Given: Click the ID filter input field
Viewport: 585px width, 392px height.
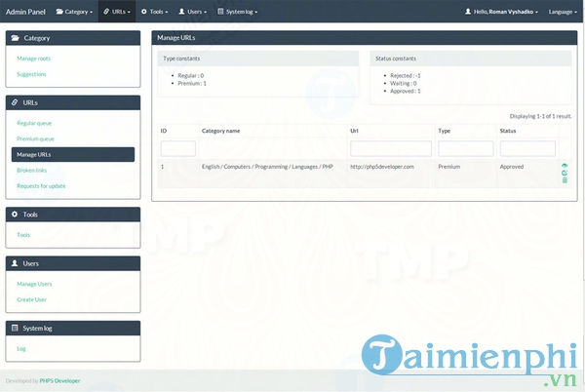Looking at the screenshot, I should click(x=178, y=148).
